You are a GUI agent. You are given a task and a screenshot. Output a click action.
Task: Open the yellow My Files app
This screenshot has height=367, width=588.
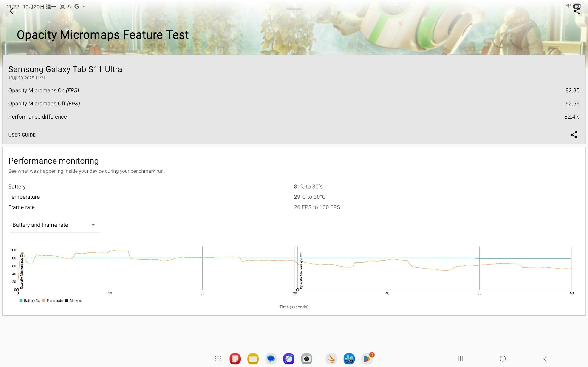click(253, 359)
